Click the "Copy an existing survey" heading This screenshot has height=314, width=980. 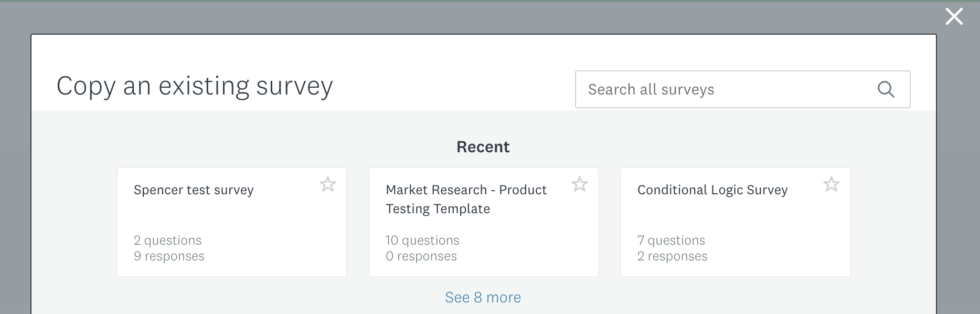coord(195,86)
